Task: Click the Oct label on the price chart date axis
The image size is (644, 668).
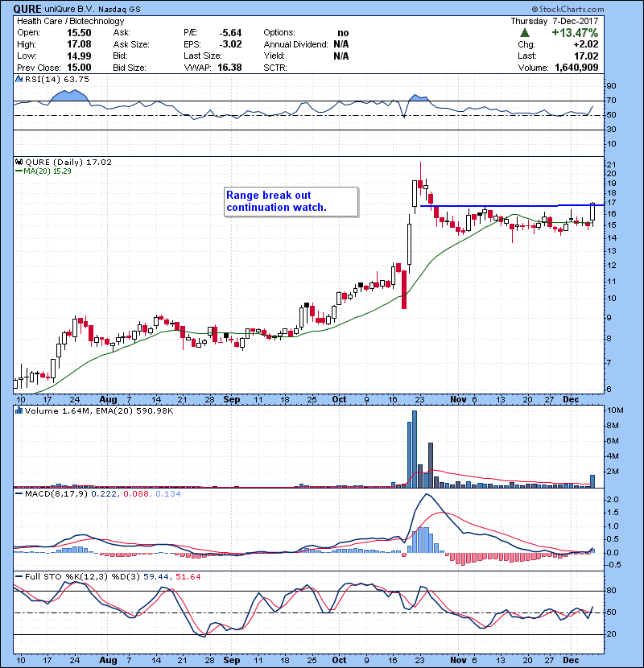Action: pyautogui.click(x=339, y=400)
